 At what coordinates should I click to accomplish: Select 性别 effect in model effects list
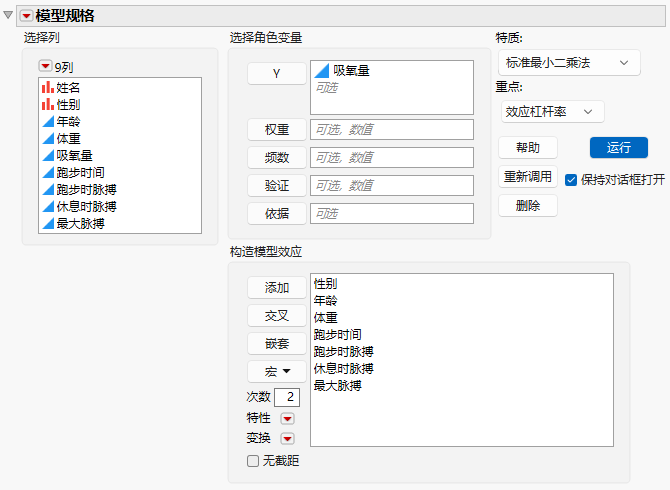[326, 284]
